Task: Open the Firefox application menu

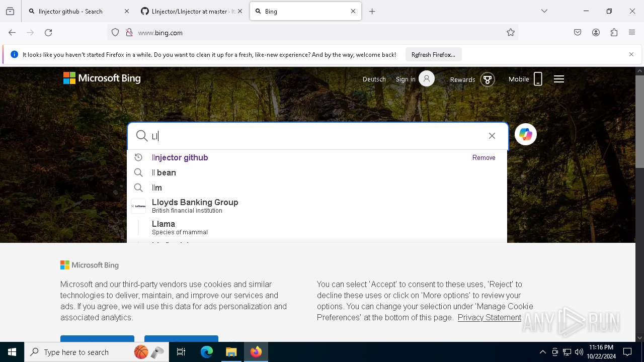Action: pyautogui.click(x=632, y=33)
